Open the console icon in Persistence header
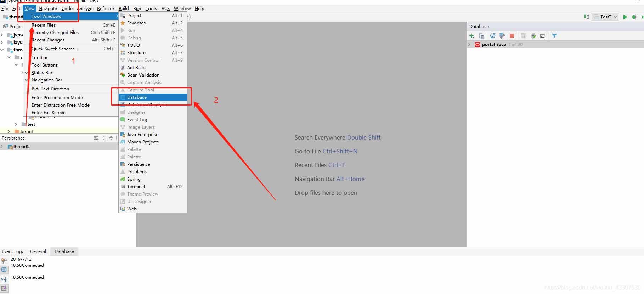 (x=96, y=138)
